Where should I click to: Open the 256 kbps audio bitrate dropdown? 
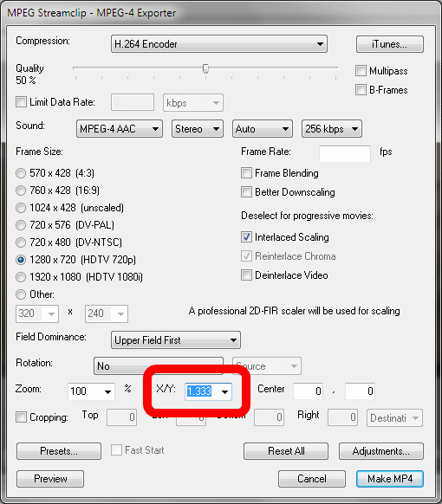tap(332, 129)
